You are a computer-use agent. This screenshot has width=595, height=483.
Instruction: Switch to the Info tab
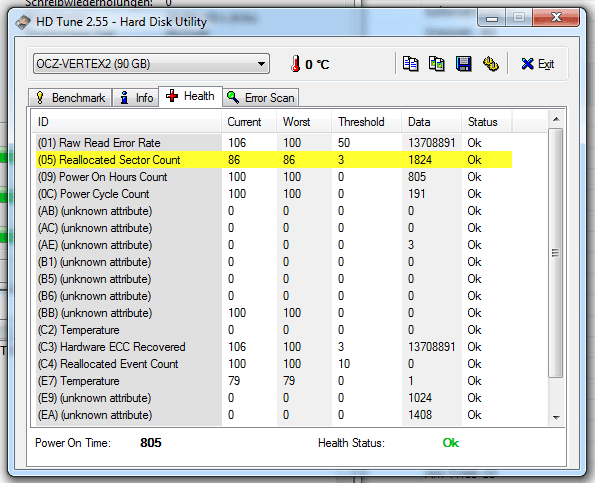click(x=136, y=98)
